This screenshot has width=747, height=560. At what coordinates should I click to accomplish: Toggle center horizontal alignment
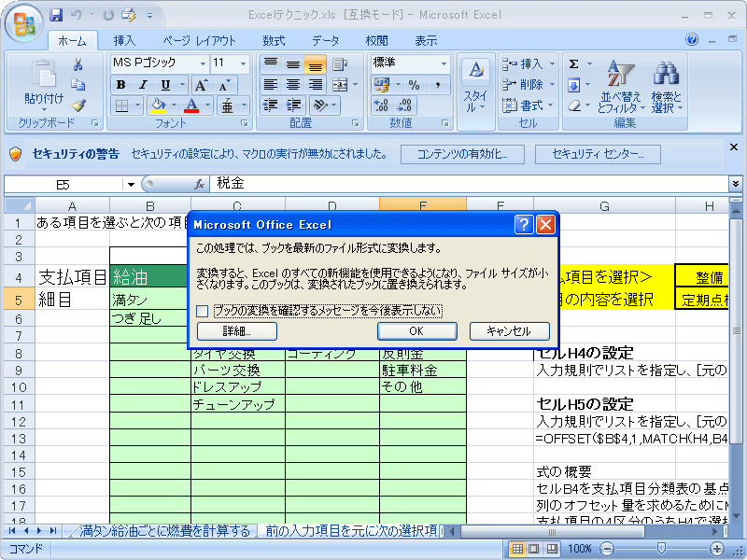[x=293, y=85]
